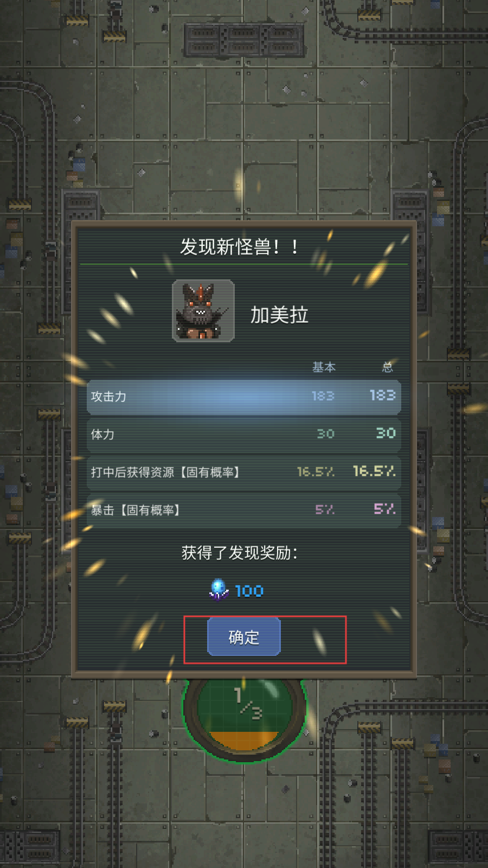Tap the 发现新怪兽！！ dialog title

pos(239,247)
